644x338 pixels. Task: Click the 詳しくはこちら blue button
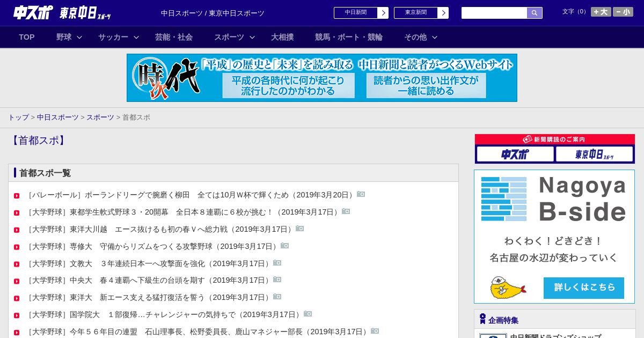point(584,288)
